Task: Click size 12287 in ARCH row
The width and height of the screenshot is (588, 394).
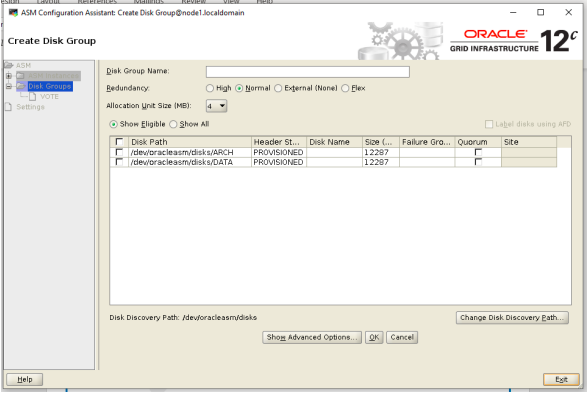Action: coord(381,152)
